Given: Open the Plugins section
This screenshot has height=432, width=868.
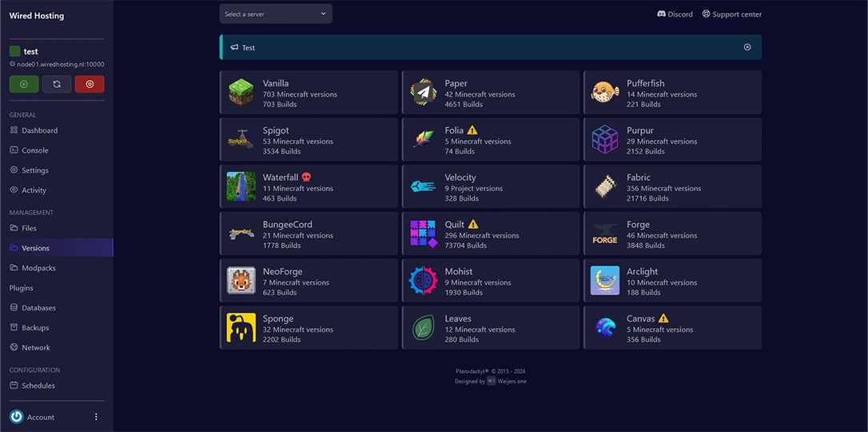Looking at the screenshot, I should 21,287.
